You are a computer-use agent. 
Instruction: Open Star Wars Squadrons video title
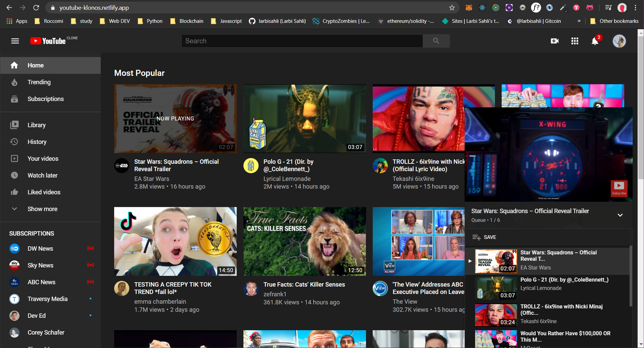pos(176,165)
